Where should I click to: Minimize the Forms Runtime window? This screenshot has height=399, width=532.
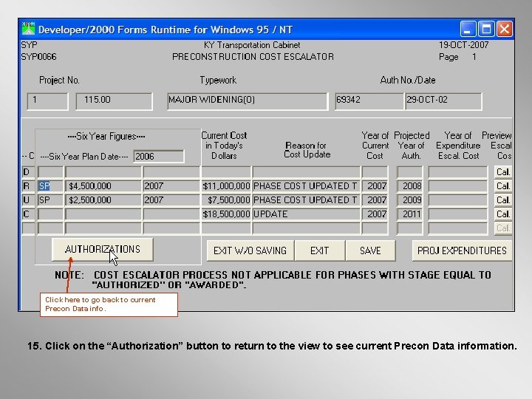(468, 29)
